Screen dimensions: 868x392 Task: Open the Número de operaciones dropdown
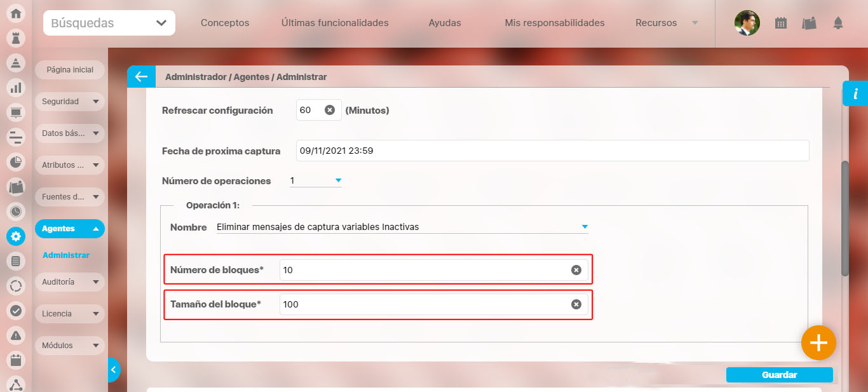[x=316, y=181]
